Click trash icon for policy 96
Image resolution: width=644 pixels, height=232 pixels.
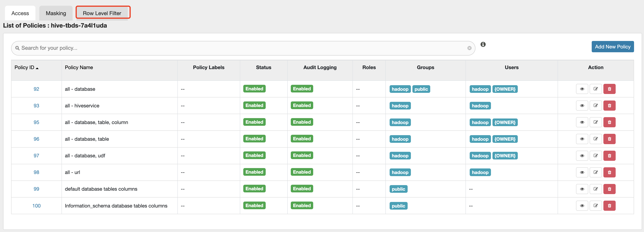click(609, 139)
